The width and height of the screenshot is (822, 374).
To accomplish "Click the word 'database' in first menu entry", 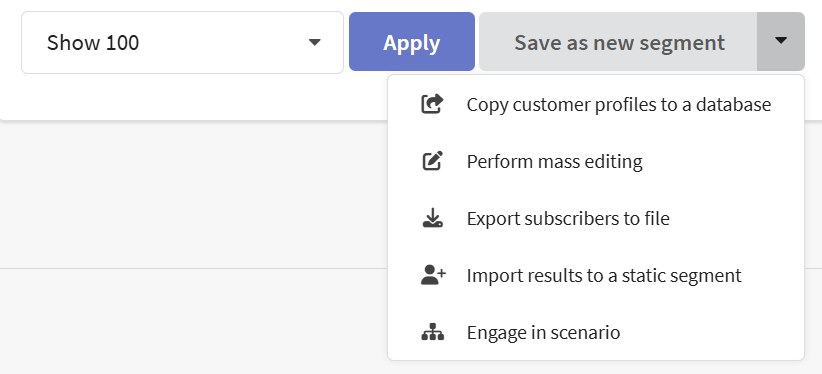I will pyautogui.click(x=733, y=104).
